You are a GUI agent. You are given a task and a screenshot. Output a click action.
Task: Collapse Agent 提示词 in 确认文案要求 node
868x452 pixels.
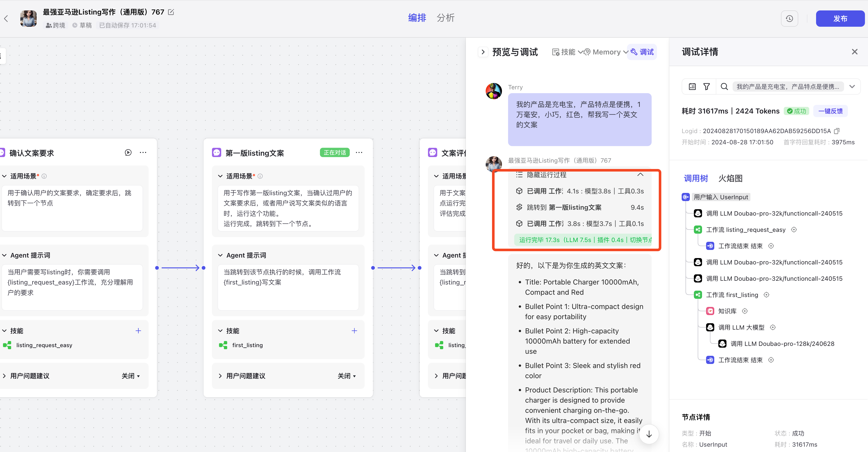point(4,255)
